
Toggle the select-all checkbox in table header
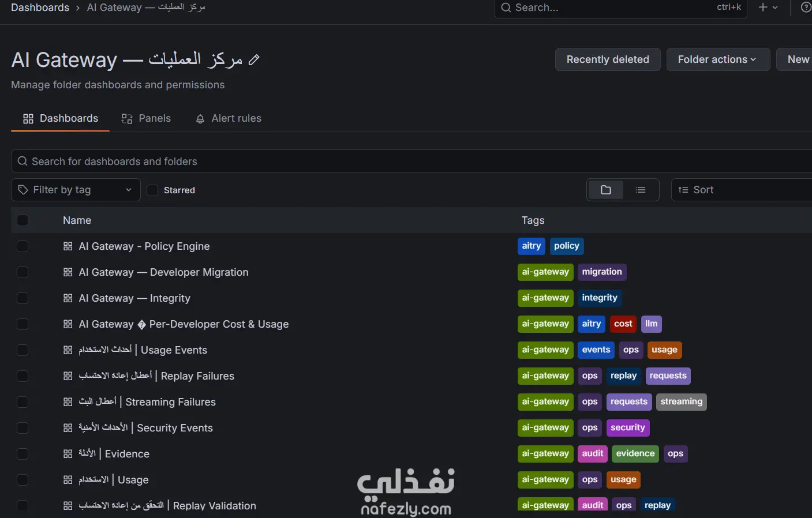click(x=23, y=220)
